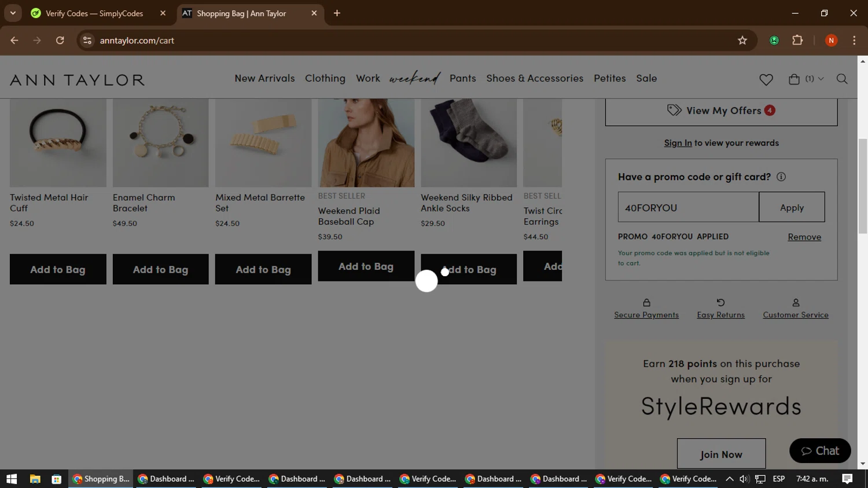The height and width of the screenshot is (488, 868).
Task: Expand the bag dropdown chevron
Action: pyautogui.click(x=821, y=79)
